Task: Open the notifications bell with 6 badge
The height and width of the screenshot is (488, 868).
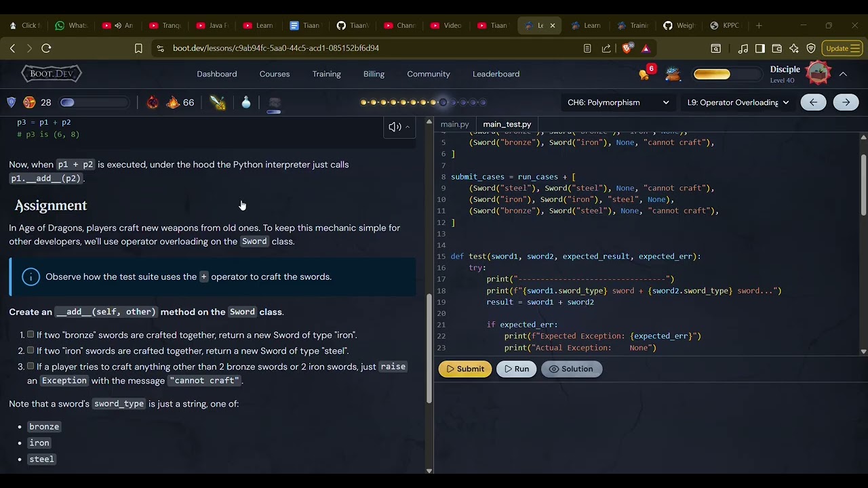Action: pyautogui.click(x=645, y=73)
